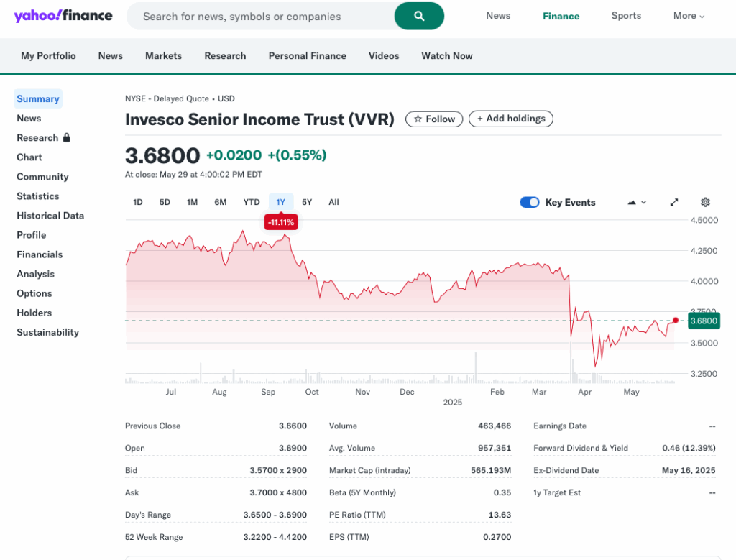Open chart settings gear icon

(705, 202)
